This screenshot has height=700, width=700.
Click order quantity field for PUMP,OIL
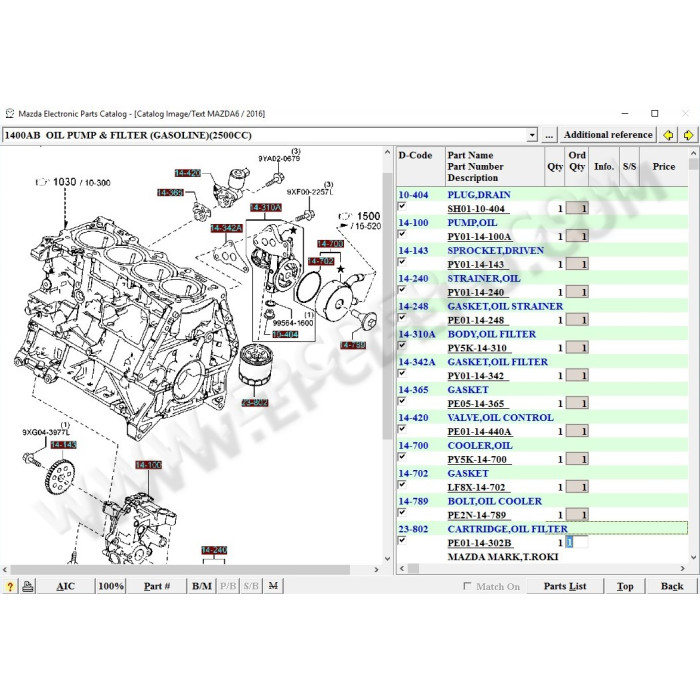click(577, 236)
